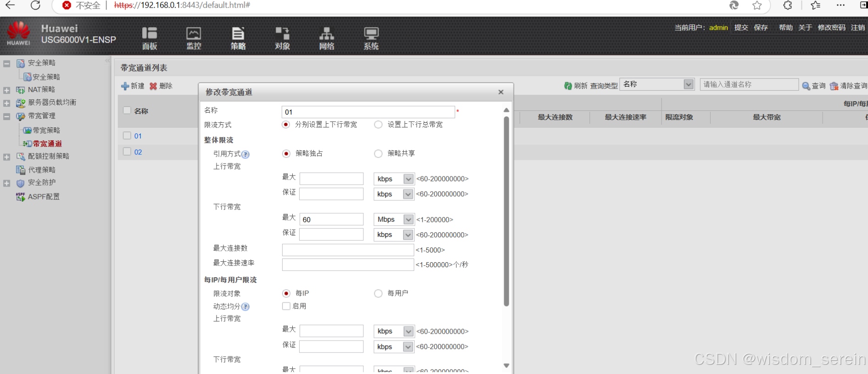This screenshot has width=868, height=374.
Task: Check the box for channel 01
Action: click(x=127, y=136)
